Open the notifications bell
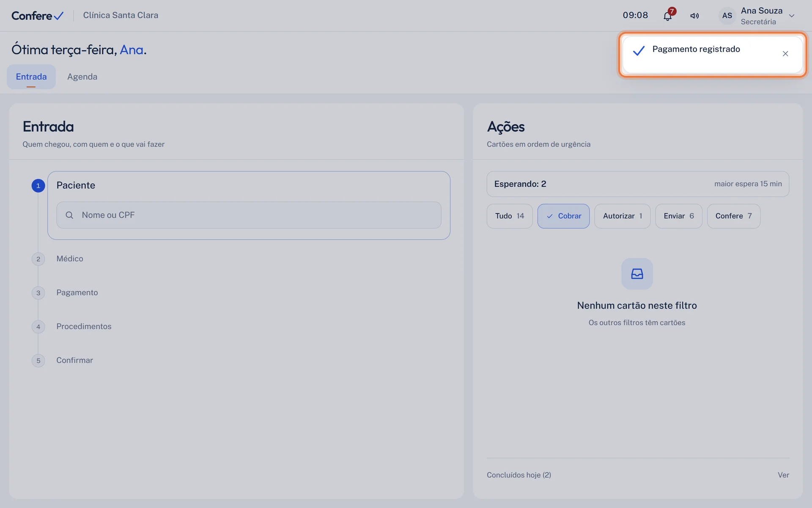 pyautogui.click(x=667, y=16)
